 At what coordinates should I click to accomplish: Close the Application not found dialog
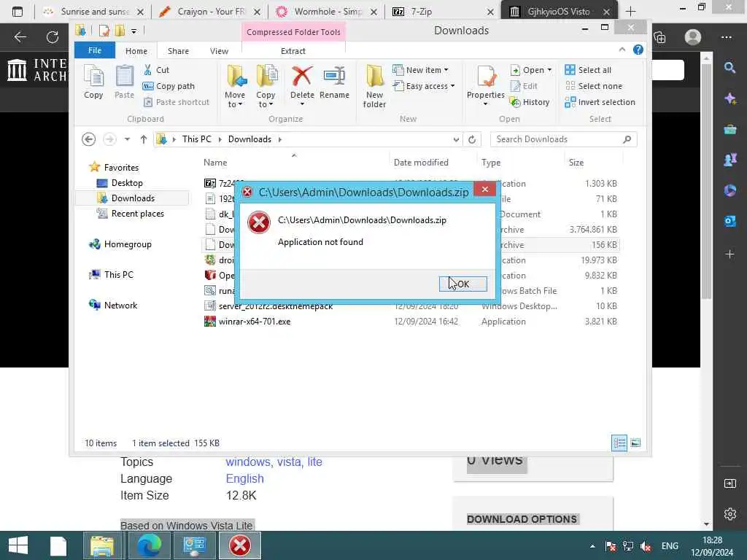[x=485, y=190]
